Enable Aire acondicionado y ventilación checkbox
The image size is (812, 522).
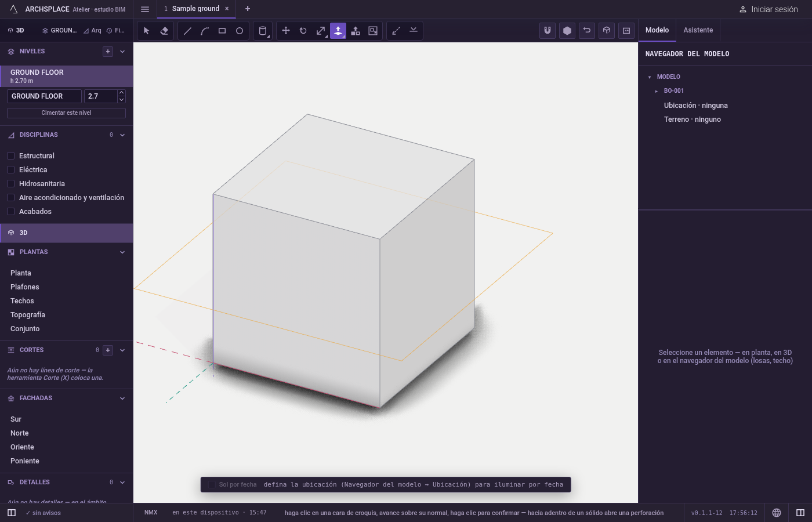(x=10, y=198)
